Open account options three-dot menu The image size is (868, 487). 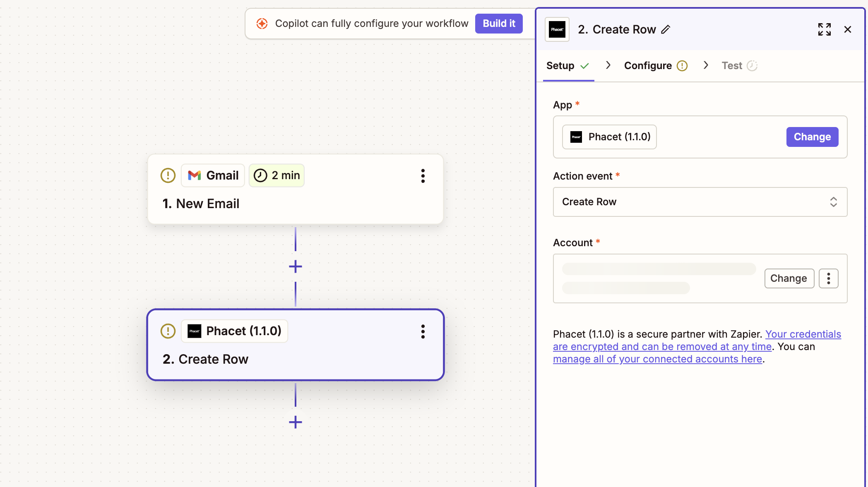tap(828, 278)
